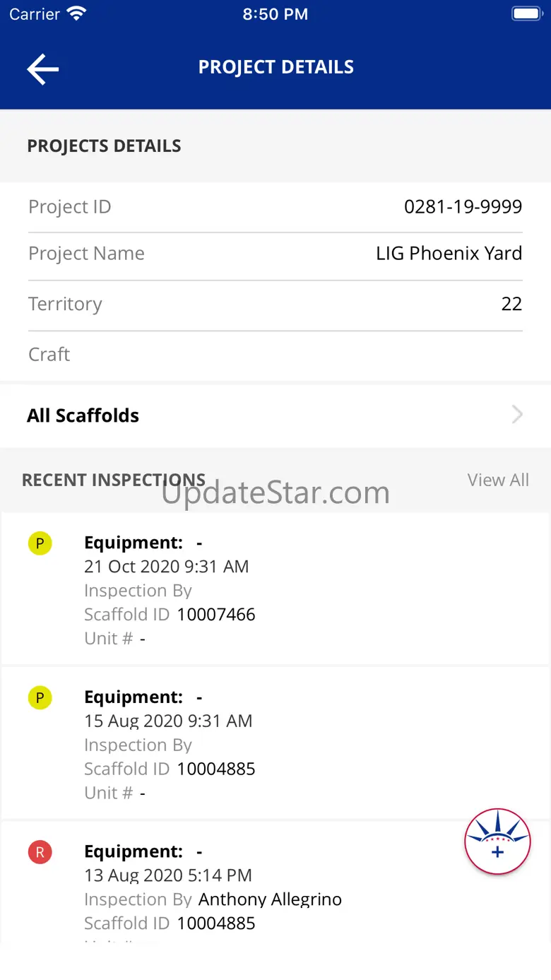Tap the Recent Inspections section header
This screenshot has height=980, width=551.
point(114,480)
